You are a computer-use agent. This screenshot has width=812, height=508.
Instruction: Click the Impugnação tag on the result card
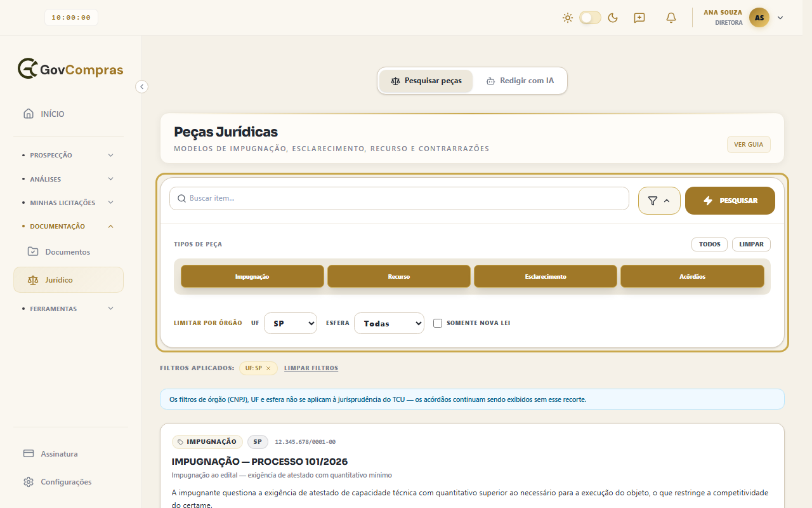tap(207, 442)
